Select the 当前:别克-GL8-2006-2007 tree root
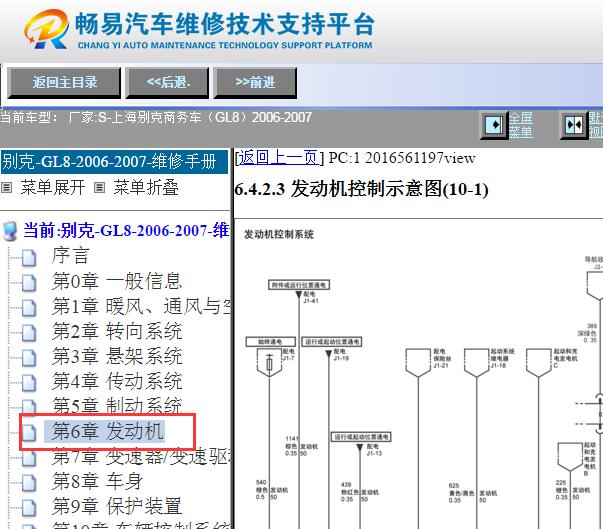The width and height of the screenshot is (603, 529). (x=126, y=231)
